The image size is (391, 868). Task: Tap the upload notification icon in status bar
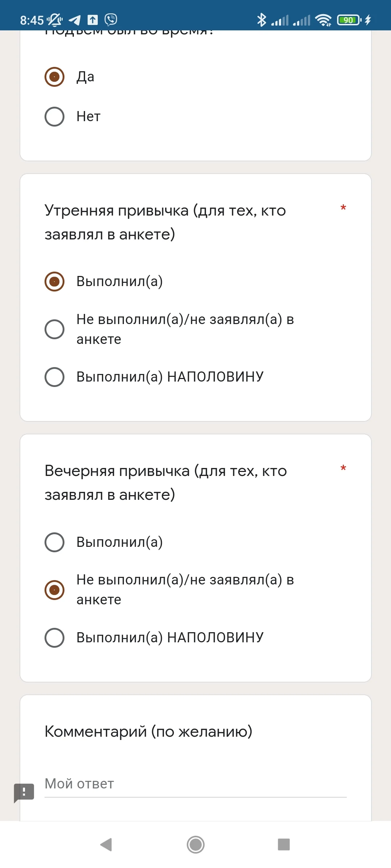point(93,20)
